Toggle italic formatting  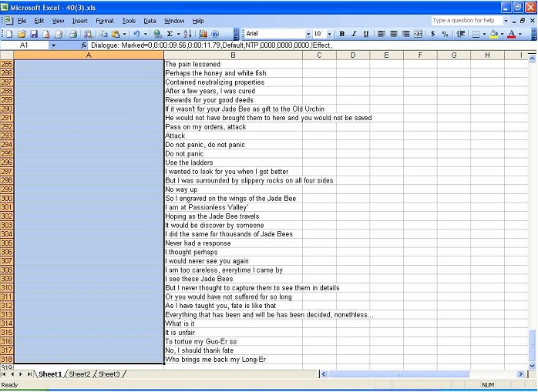coord(354,34)
